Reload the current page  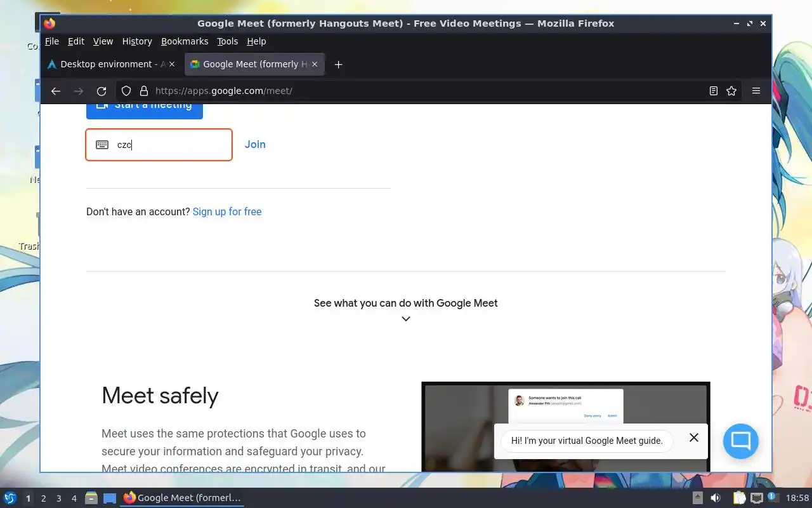point(101,91)
